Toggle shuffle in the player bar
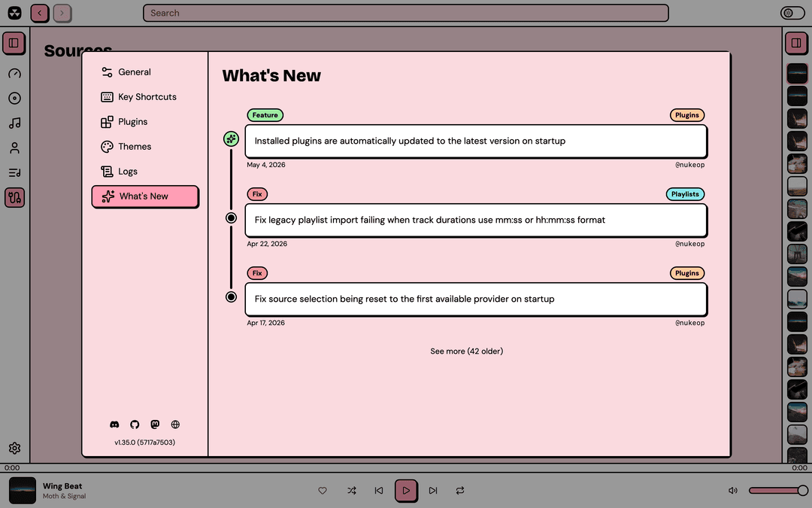Viewport: 812px width, 508px height. (x=352, y=491)
